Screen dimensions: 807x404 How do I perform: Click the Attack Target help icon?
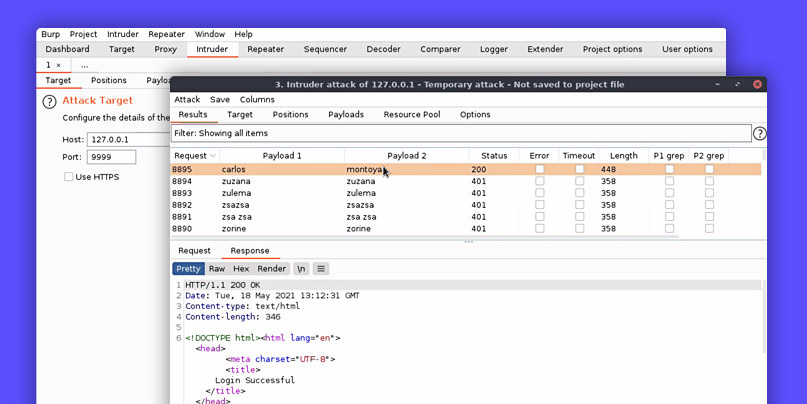pyautogui.click(x=49, y=101)
